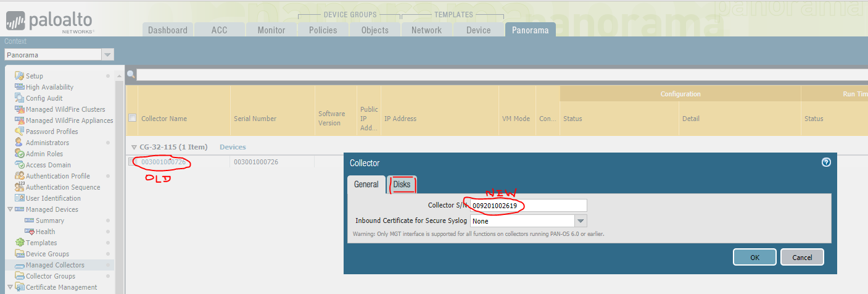Image resolution: width=868 pixels, height=294 pixels.
Task: Confirm the Collector dialog with OK
Action: tap(755, 257)
